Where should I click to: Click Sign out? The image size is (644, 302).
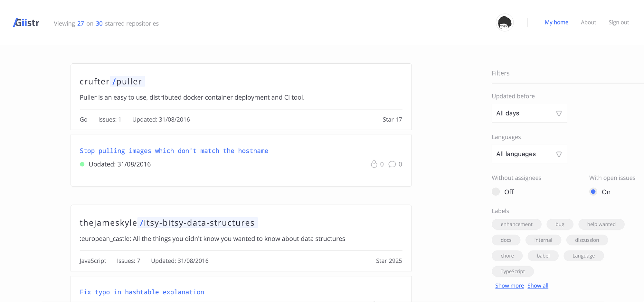(x=619, y=23)
